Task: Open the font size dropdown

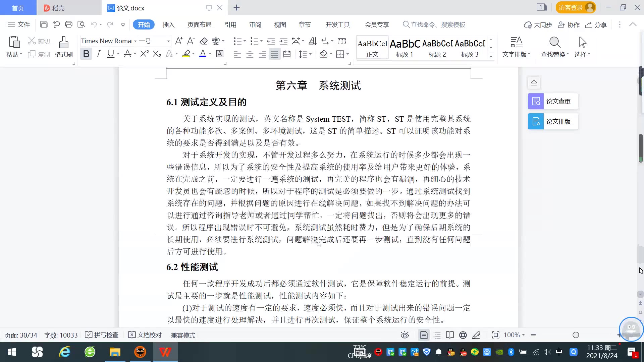Action: tap(168, 41)
